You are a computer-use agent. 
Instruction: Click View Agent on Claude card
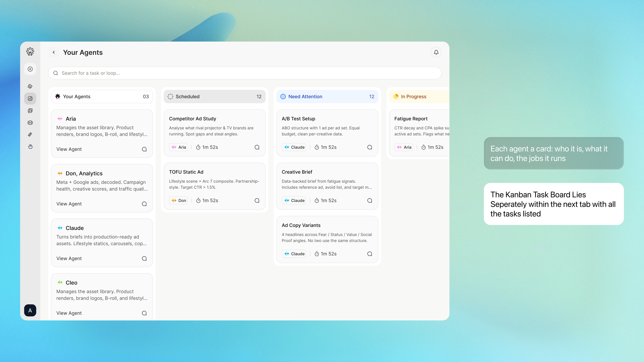[69, 258]
